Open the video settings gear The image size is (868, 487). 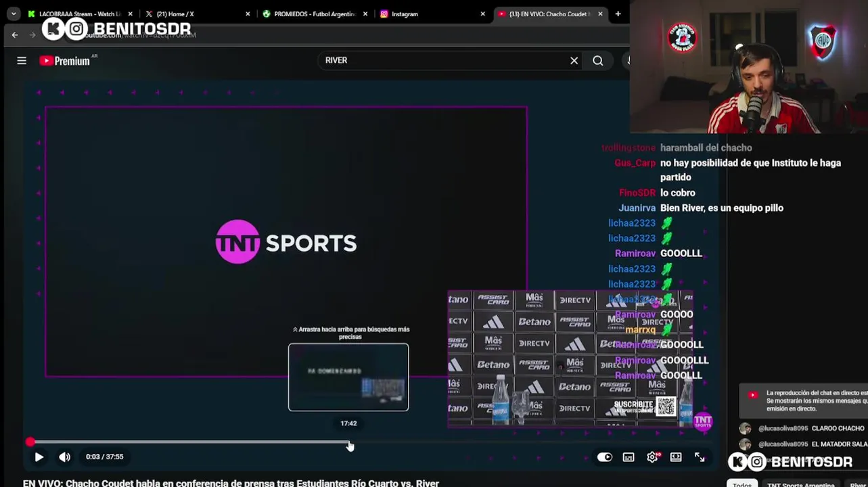pyautogui.click(x=652, y=457)
